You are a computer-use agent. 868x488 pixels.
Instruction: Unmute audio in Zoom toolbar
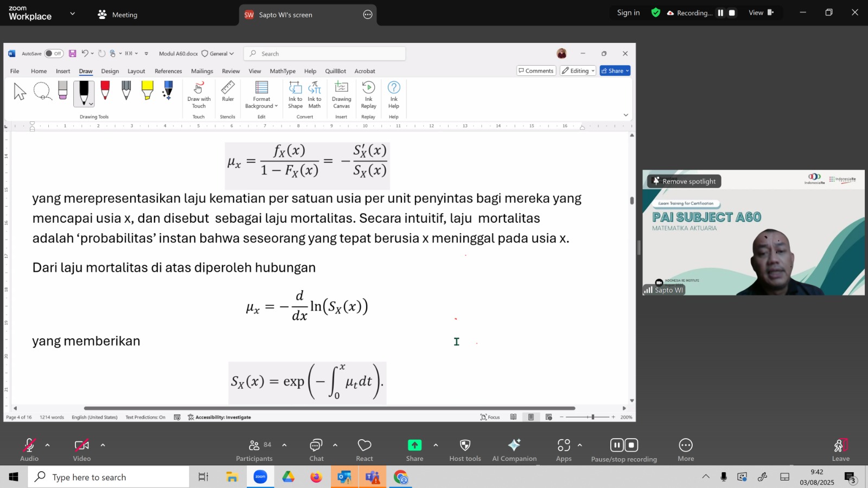pyautogui.click(x=29, y=450)
